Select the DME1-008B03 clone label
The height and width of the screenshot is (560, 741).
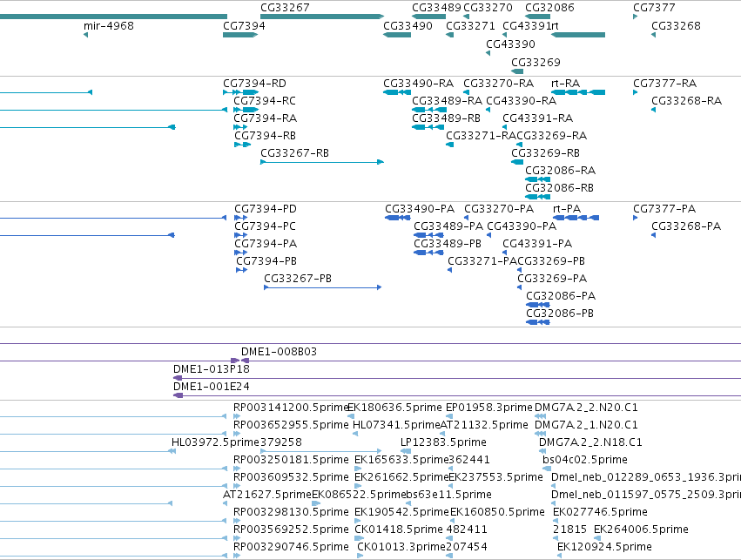point(279,352)
